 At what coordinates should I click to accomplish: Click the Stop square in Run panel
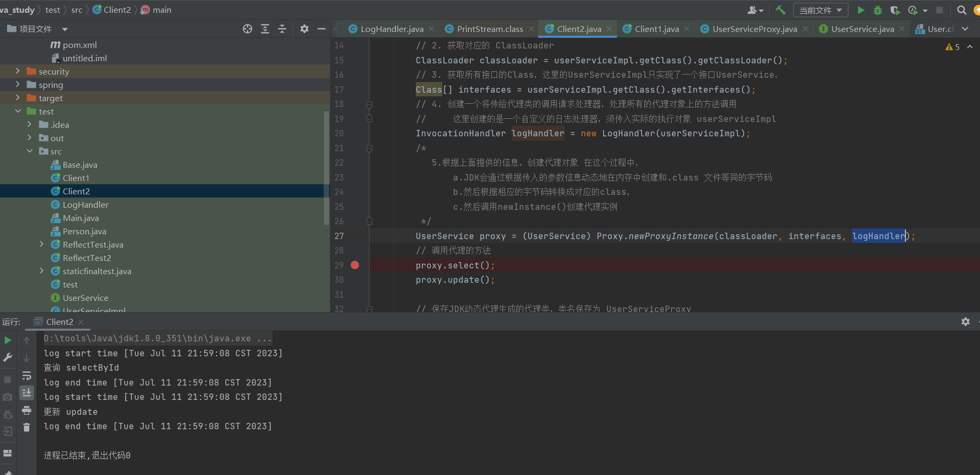click(x=7, y=379)
